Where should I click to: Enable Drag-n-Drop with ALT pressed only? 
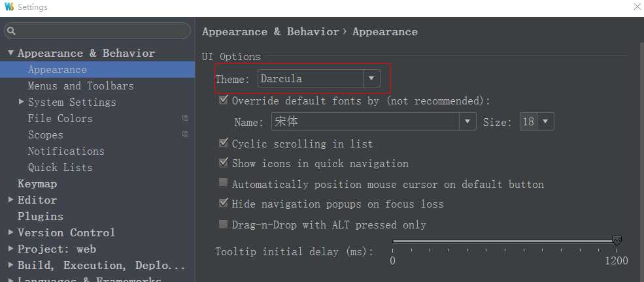[224, 224]
